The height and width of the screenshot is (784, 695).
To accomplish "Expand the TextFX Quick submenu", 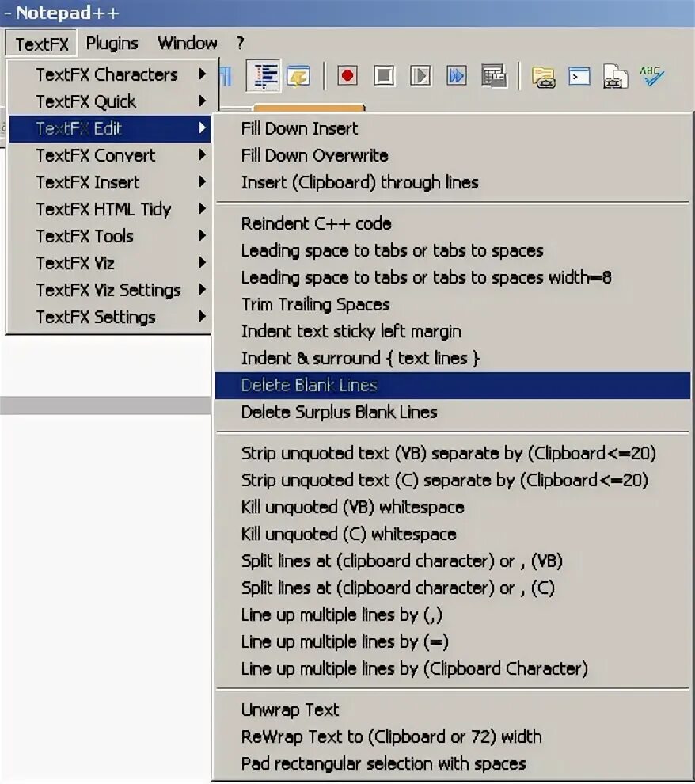I will pos(110,101).
